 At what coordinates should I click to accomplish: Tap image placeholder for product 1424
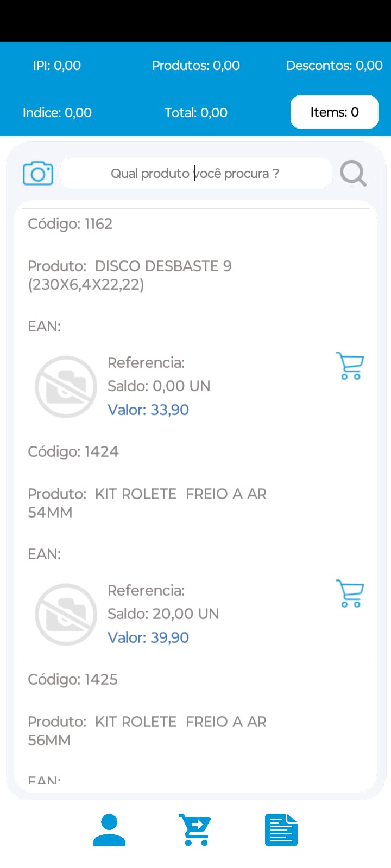point(66,614)
